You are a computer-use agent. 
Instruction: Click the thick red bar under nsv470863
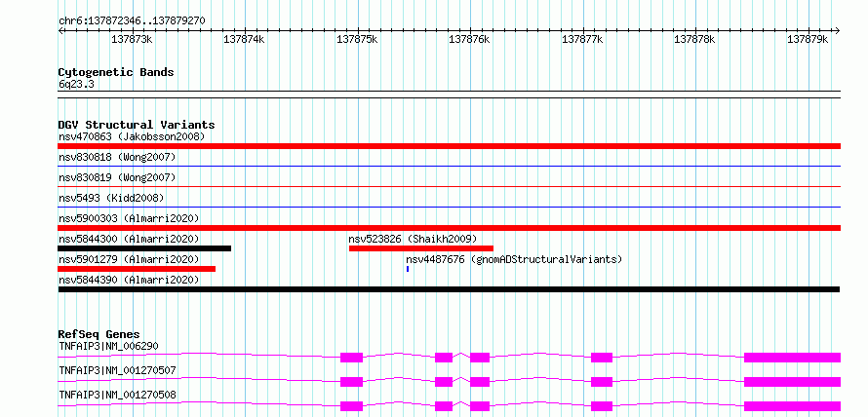click(x=449, y=146)
